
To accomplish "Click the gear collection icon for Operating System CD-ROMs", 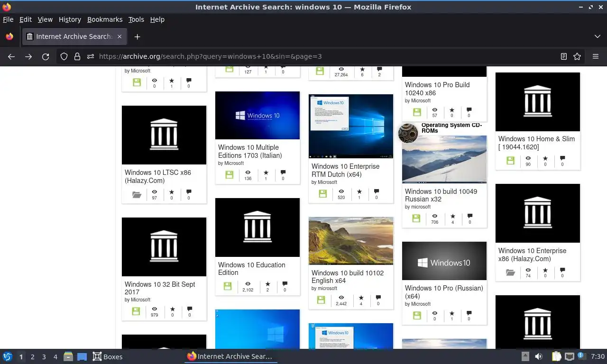I will pos(408,133).
